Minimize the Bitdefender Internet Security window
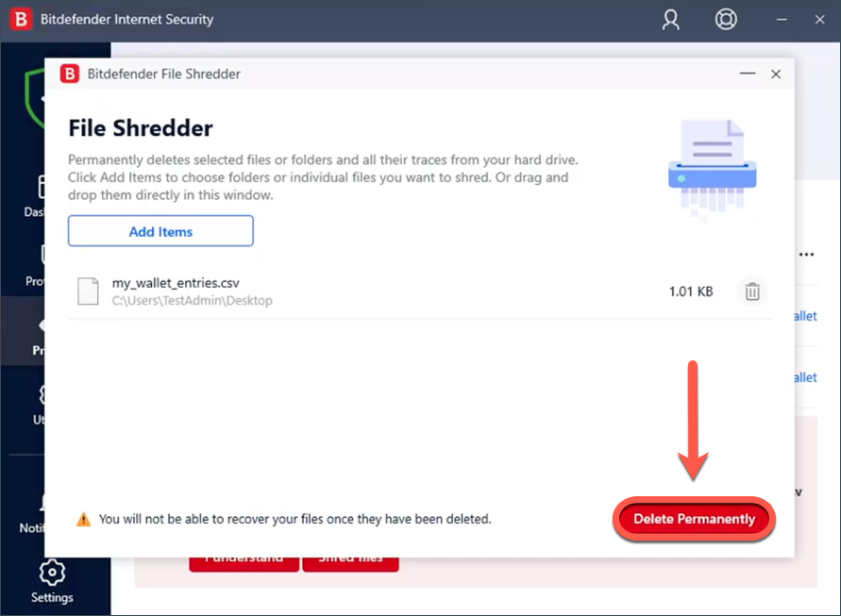Viewport: 841px width, 616px height. pos(782,20)
